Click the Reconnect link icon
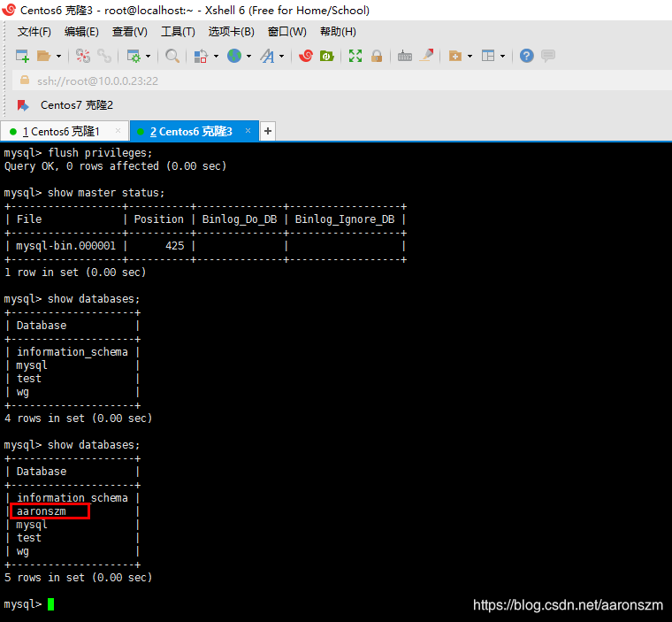This screenshot has width=672, height=622. point(104,56)
